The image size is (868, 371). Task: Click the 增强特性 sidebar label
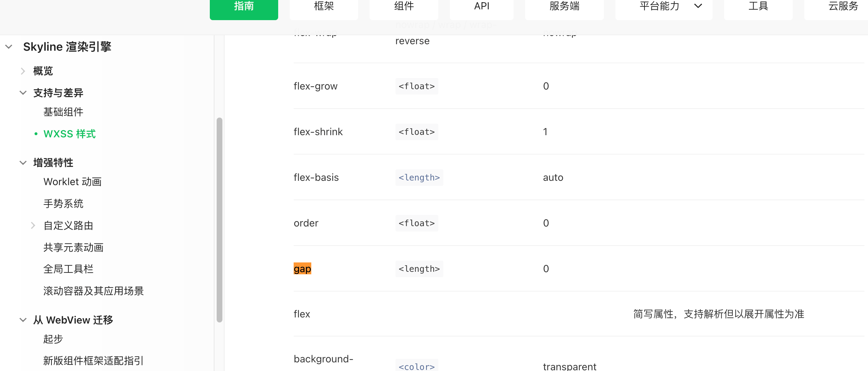coord(53,163)
